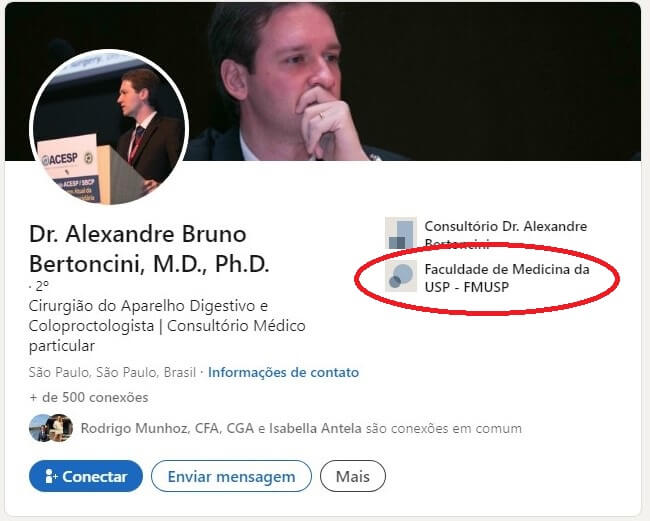Open Informações de contato link
Screen dimensions: 650x521
pyautogui.click(x=284, y=372)
